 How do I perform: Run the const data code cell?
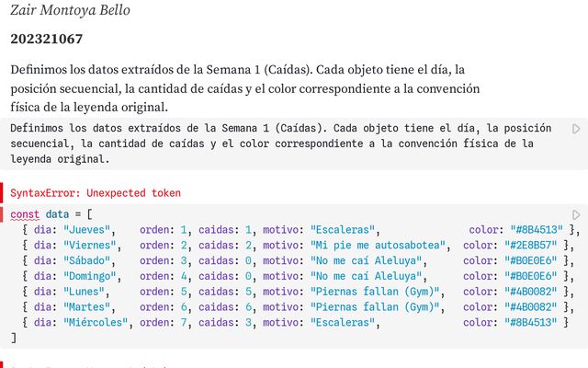click(576, 214)
